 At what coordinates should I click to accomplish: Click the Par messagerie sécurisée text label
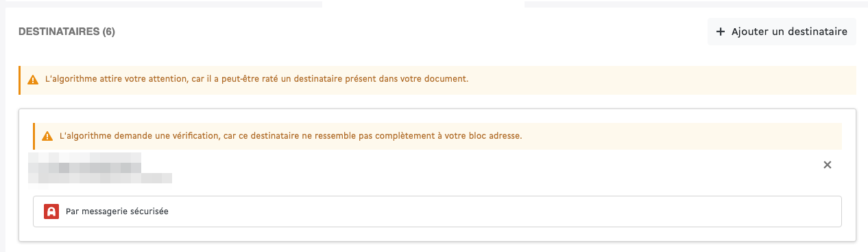[x=117, y=211]
